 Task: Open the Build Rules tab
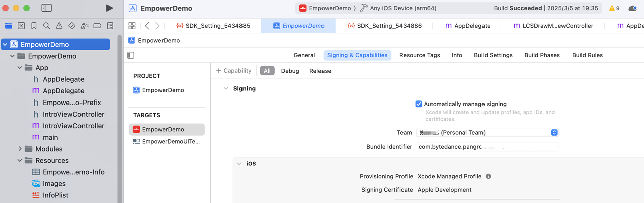[x=587, y=55]
